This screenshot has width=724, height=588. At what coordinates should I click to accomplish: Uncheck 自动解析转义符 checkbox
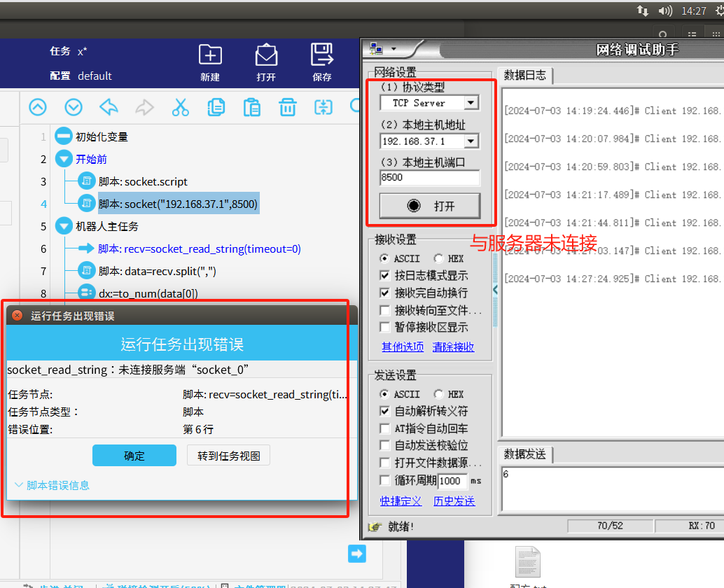[385, 411]
